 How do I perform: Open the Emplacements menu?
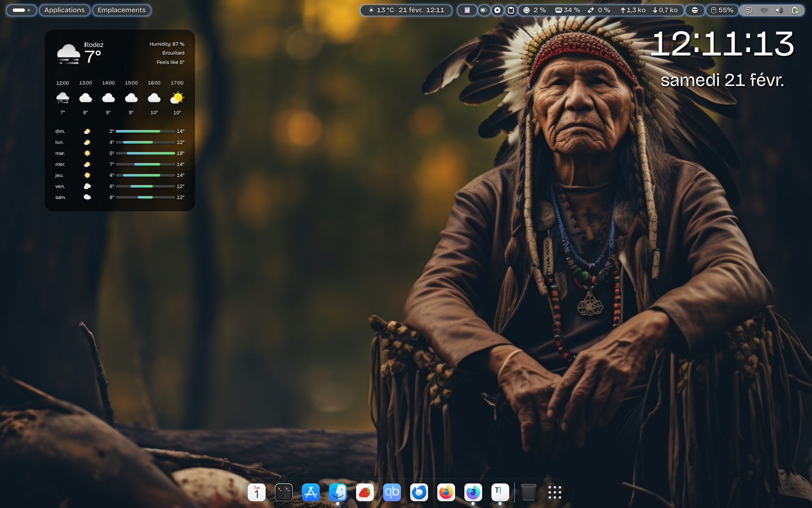point(121,10)
